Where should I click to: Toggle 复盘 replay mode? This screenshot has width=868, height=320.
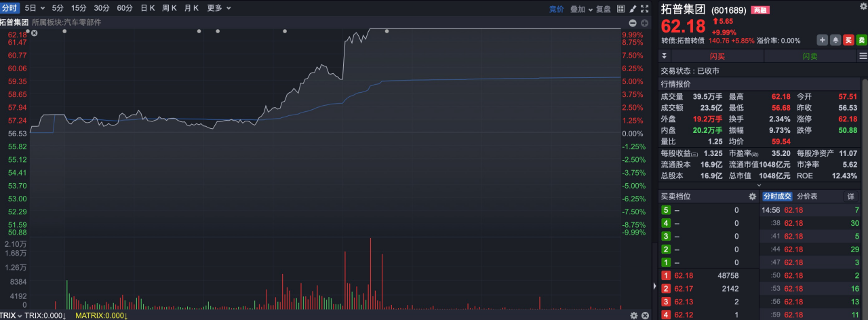[x=603, y=9]
